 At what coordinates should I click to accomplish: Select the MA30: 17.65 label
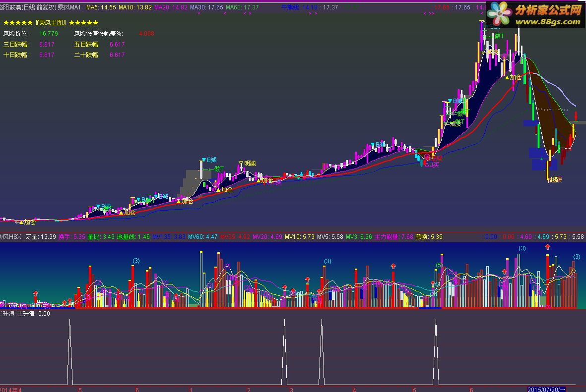[x=206, y=7]
